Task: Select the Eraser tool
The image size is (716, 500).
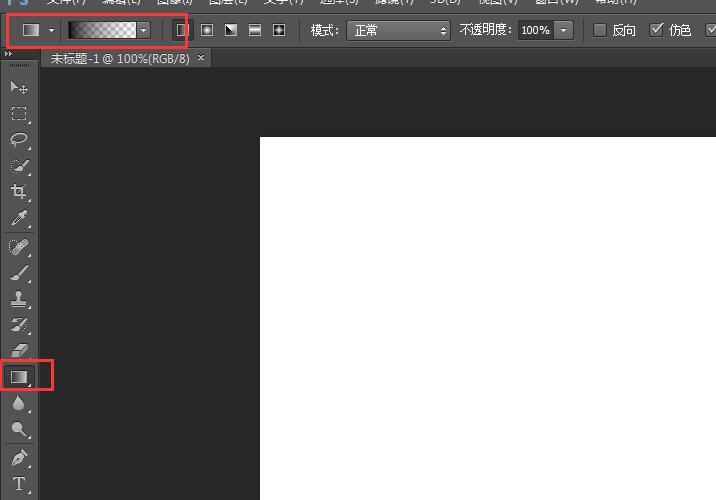Action: (19, 351)
